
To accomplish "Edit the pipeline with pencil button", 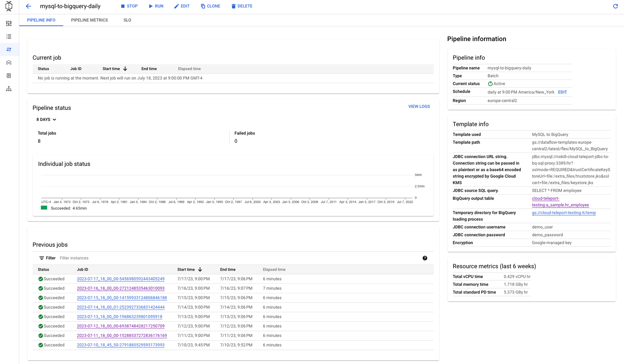I will tap(182, 6).
